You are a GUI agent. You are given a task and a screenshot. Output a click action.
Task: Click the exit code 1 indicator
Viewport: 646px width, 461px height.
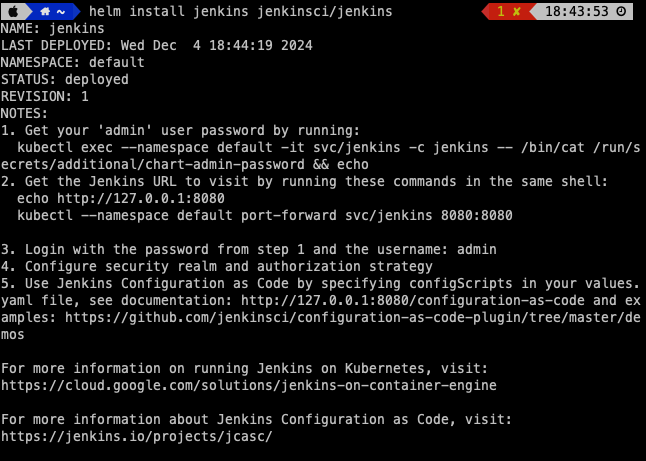[501, 12]
